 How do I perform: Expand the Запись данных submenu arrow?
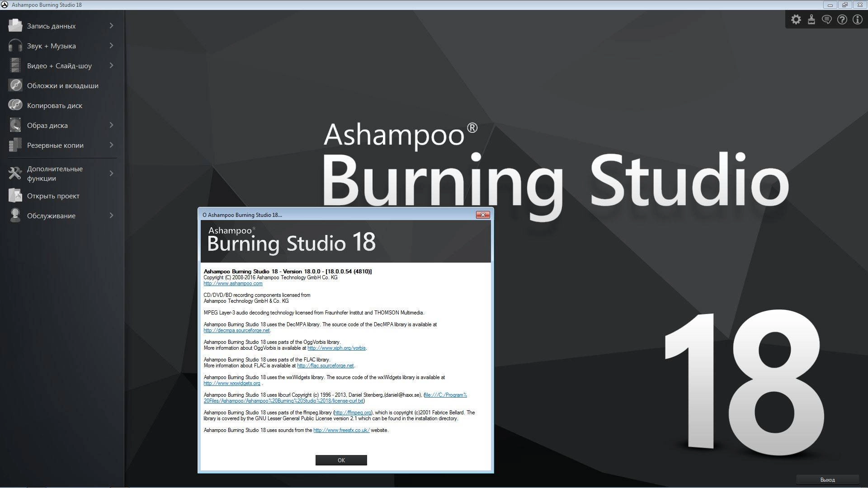pyautogui.click(x=111, y=25)
